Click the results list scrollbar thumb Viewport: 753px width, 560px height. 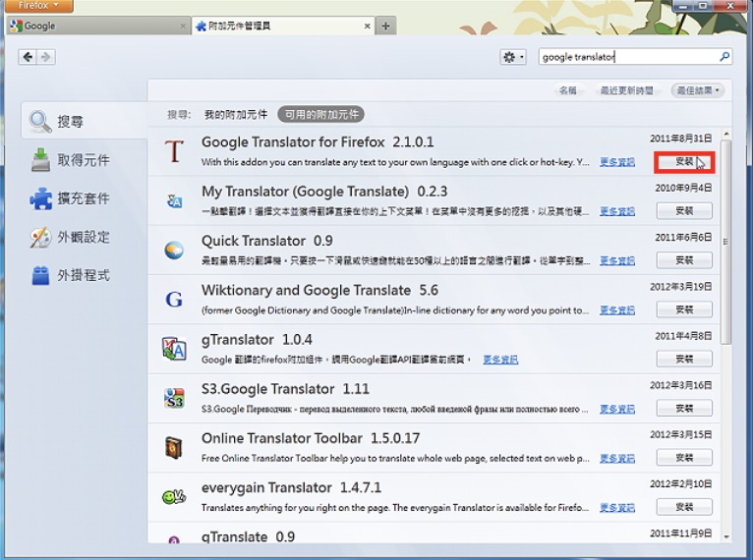pyautogui.click(x=726, y=242)
